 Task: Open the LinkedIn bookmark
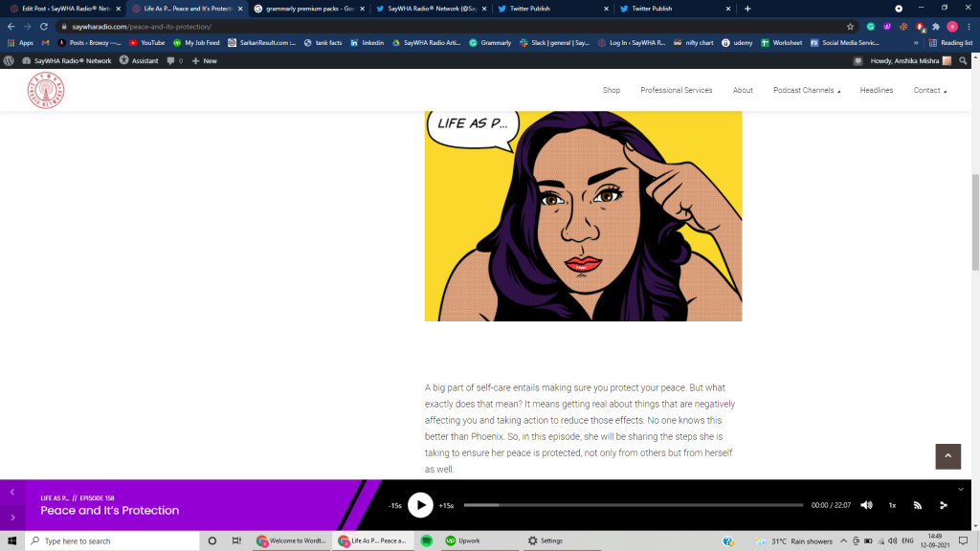(367, 42)
